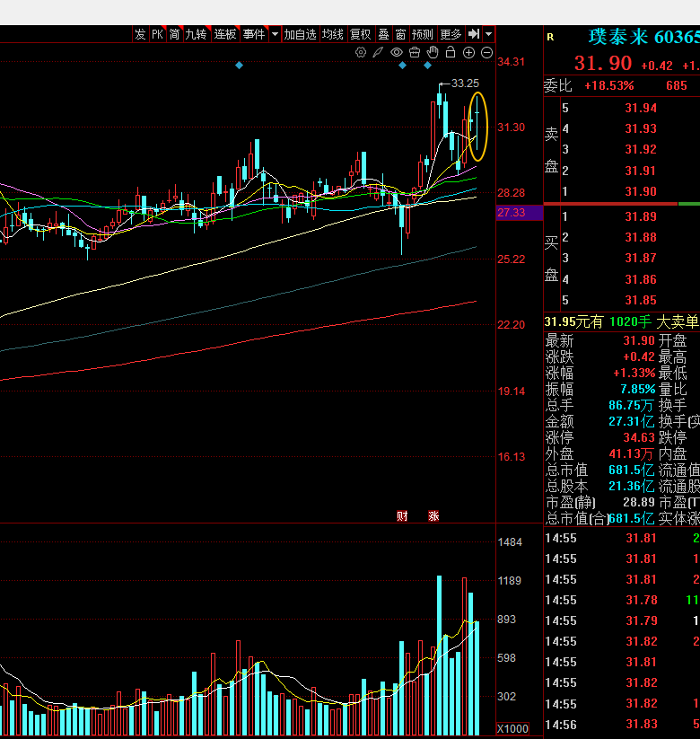Click the jump-to-end arrow icon

[474, 34]
